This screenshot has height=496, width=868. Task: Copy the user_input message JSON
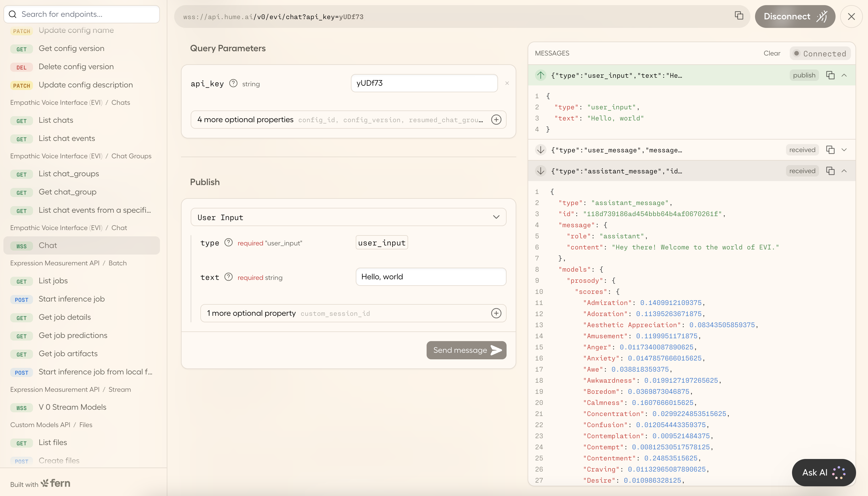pos(830,75)
